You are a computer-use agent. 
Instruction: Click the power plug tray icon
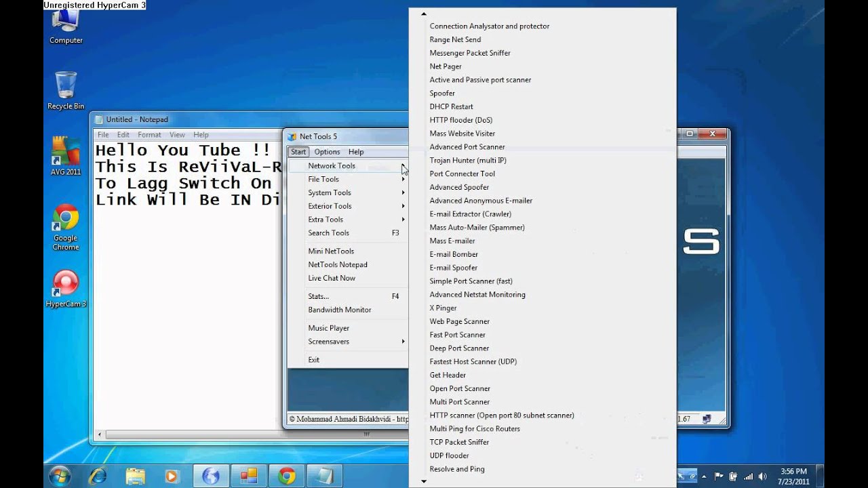click(x=732, y=476)
